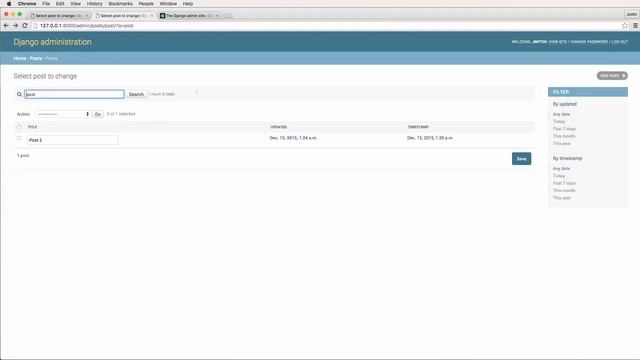Open the Help menu
Image resolution: width=640 pixels, height=360 pixels.
(188, 4)
